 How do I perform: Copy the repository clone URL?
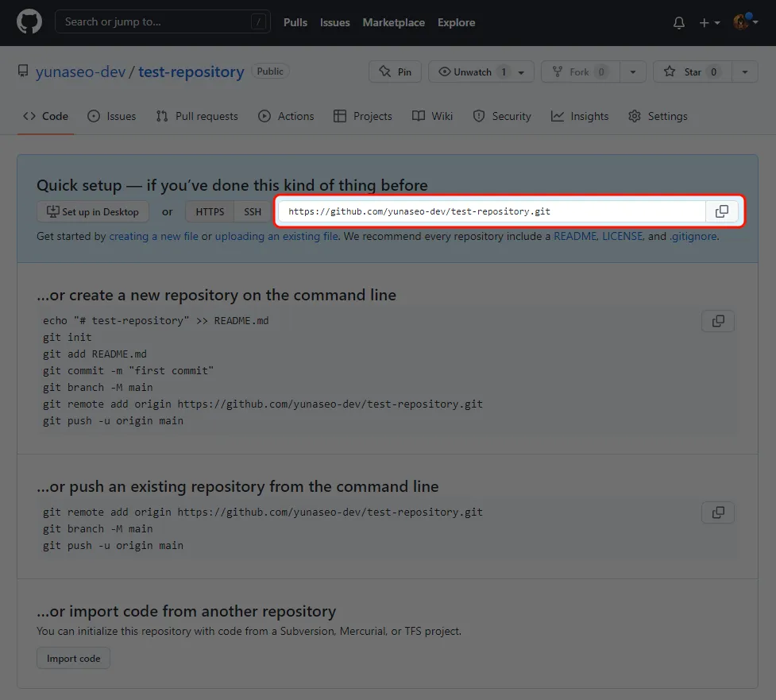pyautogui.click(x=721, y=211)
